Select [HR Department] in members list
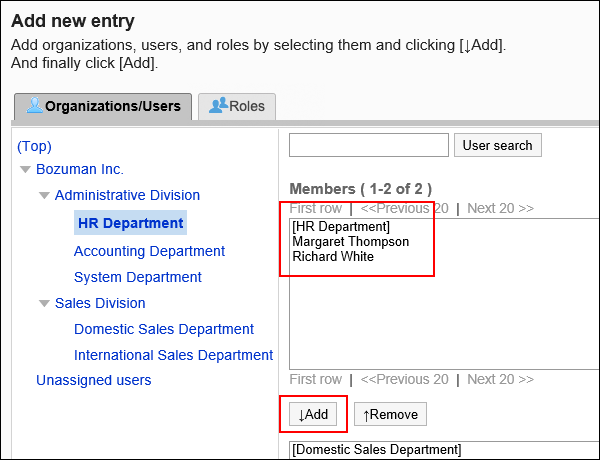600x460 pixels. tap(341, 227)
